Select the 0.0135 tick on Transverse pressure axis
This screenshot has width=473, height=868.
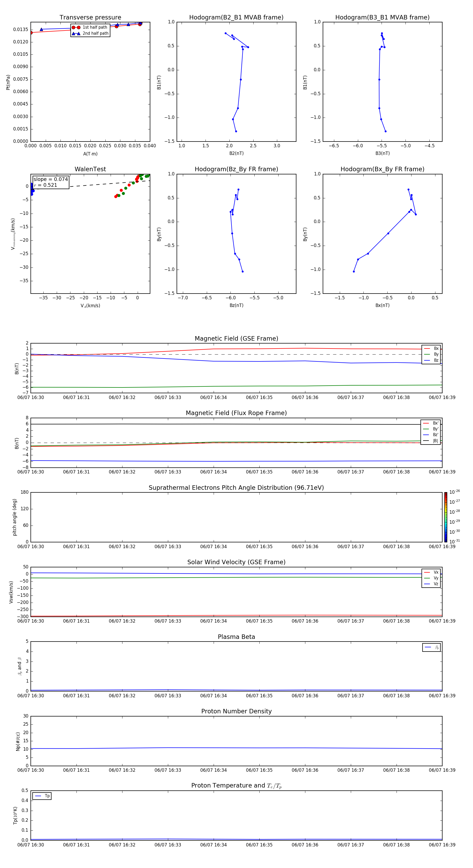click(20, 30)
